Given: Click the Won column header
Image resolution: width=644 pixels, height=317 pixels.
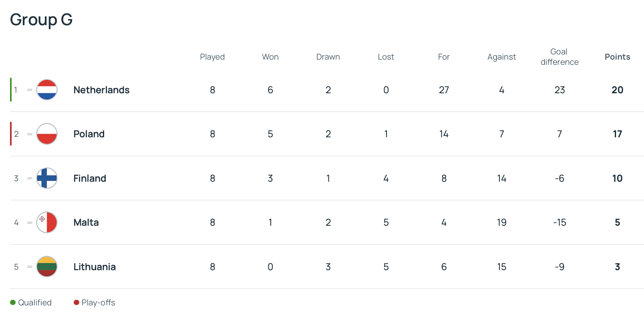Looking at the screenshot, I should coord(270,57).
